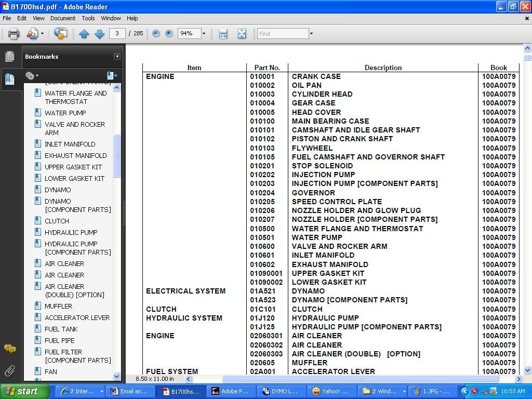Click the CRANK CASE description text
This screenshot has height=399, width=532.
[x=316, y=77]
